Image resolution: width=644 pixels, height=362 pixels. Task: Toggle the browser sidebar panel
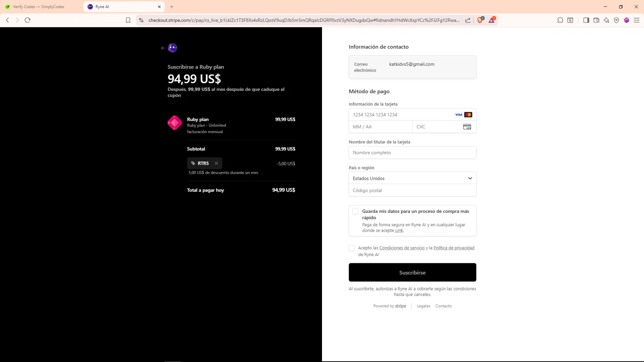click(x=586, y=20)
